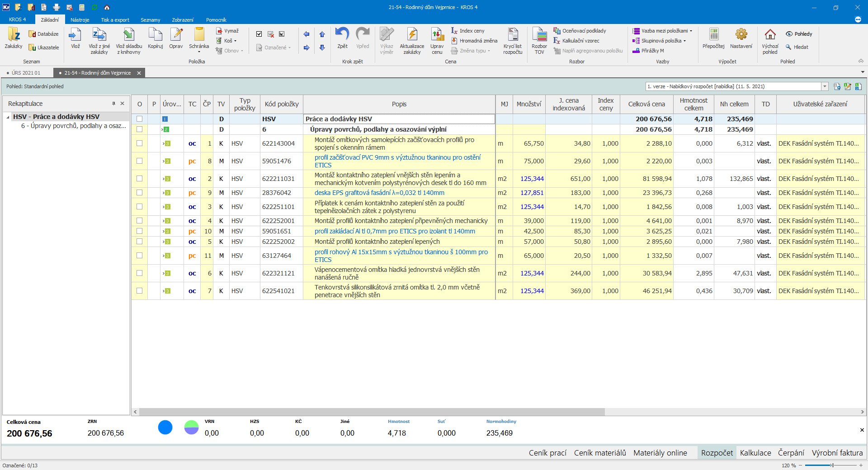Open the Kalkulace bottom tab

click(x=755, y=453)
